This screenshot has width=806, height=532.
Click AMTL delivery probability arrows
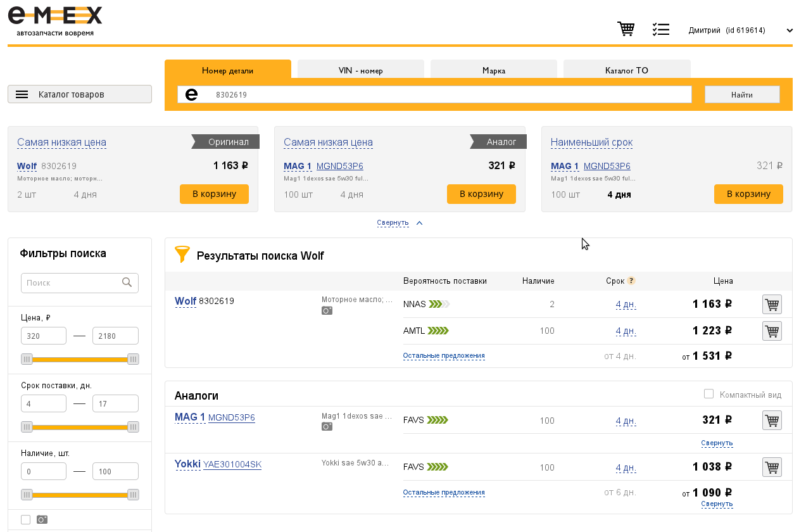click(x=438, y=331)
